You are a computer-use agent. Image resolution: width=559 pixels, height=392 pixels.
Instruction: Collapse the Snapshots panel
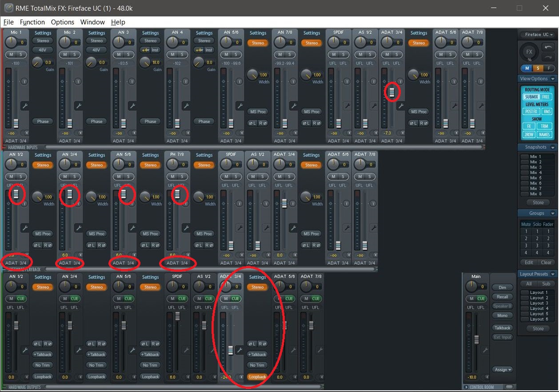[x=553, y=147]
